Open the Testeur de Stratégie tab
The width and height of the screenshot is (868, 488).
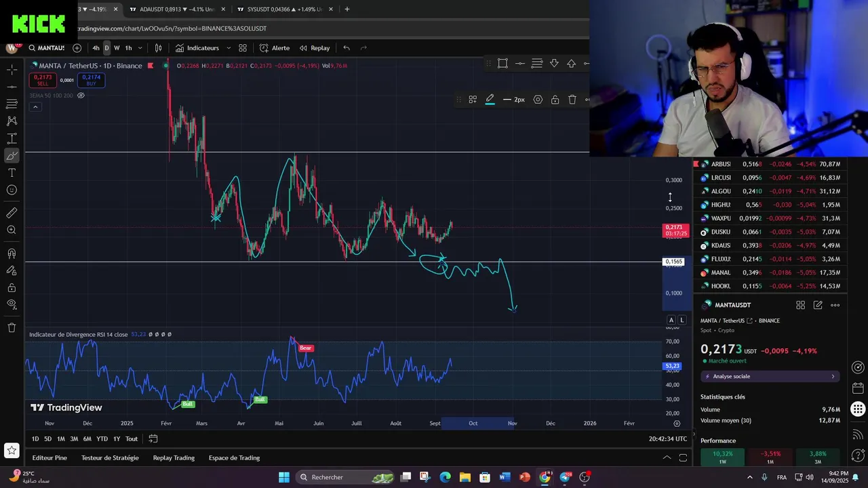point(110,458)
